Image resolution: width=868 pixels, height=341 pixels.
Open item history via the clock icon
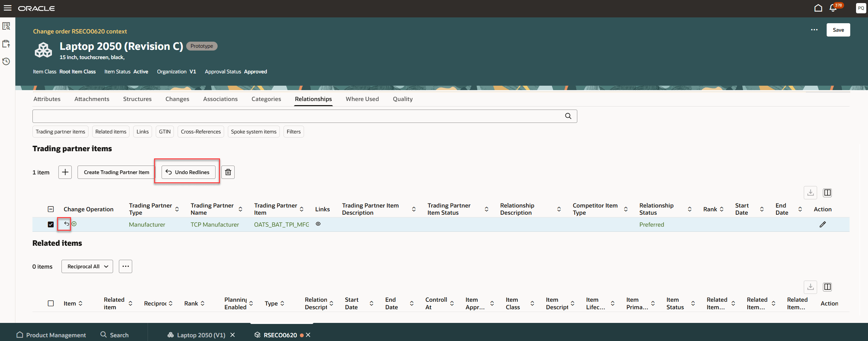(x=6, y=61)
